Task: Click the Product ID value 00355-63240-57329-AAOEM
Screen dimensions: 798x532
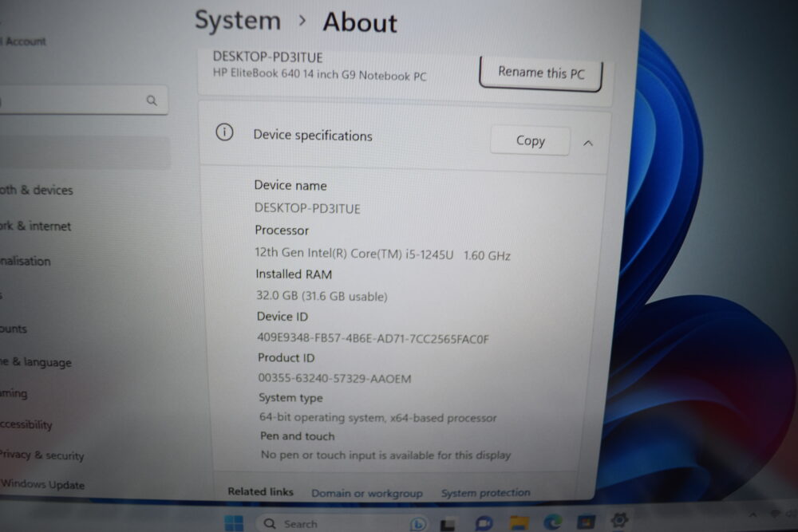Action: [334, 378]
